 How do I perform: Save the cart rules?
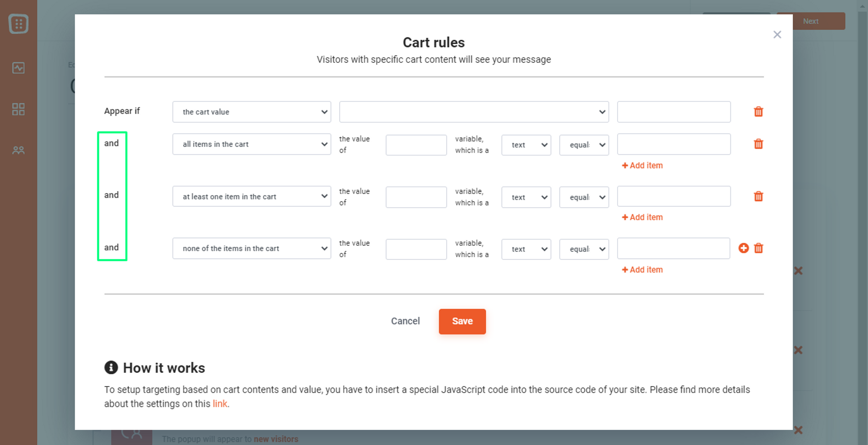coord(462,321)
